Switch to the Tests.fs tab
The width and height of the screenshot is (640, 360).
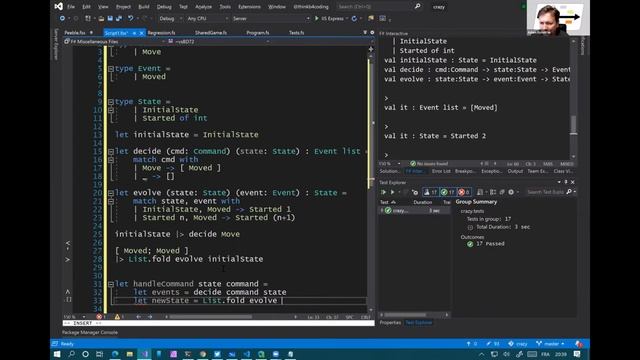(x=297, y=33)
